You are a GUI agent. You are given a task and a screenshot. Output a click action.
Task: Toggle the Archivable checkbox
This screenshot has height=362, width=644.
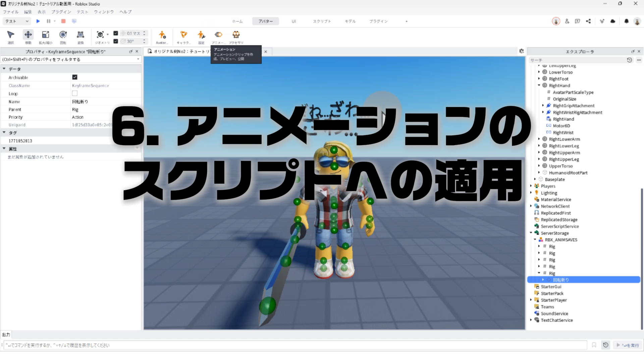pos(75,77)
